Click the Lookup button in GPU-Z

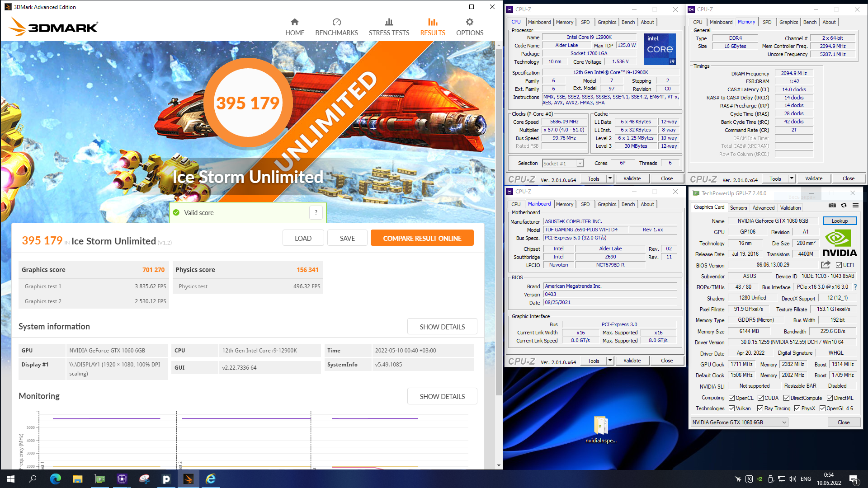(840, 221)
